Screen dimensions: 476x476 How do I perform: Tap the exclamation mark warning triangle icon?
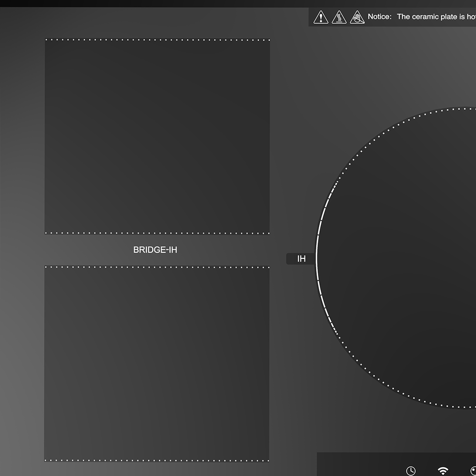point(321,17)
